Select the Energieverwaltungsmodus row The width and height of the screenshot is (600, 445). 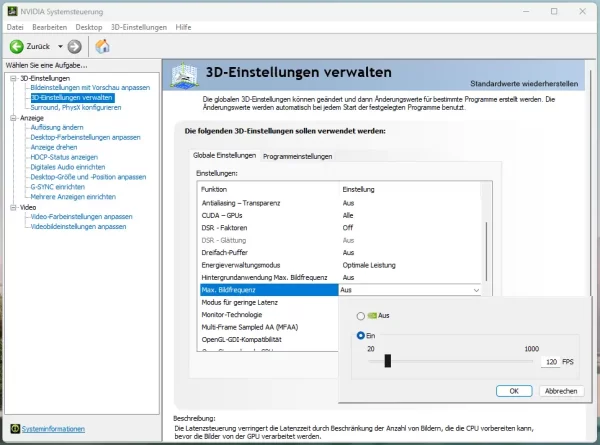point(340,265)
